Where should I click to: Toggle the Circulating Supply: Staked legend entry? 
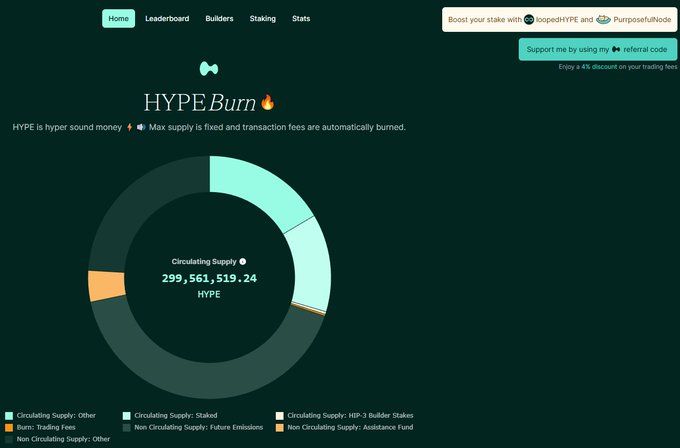pos(169,415)
